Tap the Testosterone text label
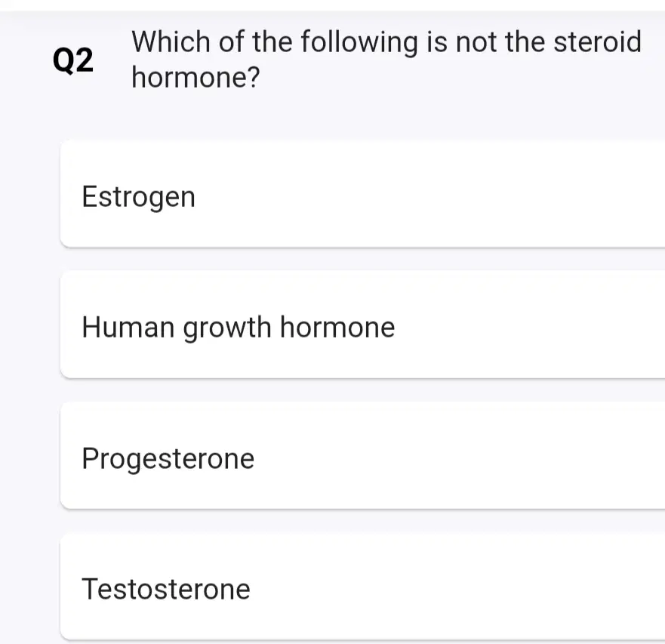This screenshot has height=644, width=665. click(x=166, y=590)
